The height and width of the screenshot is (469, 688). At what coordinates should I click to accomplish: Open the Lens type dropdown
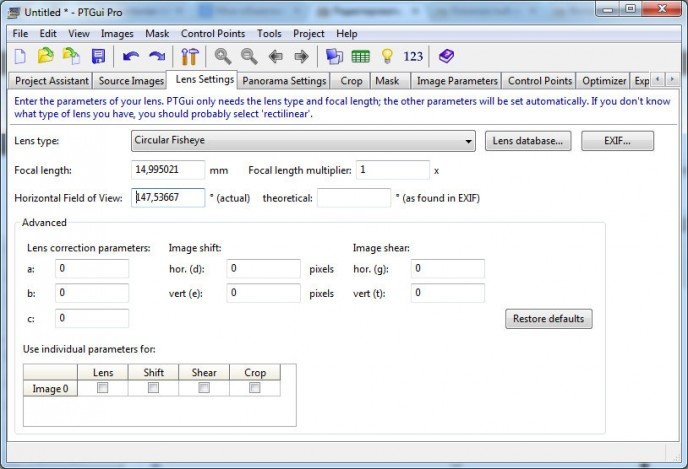pos(303,141)
